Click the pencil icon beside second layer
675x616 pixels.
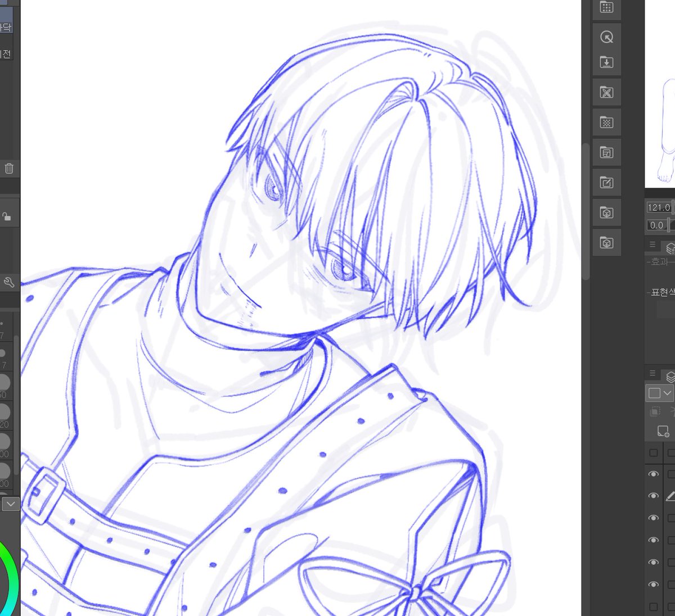(670, 496)
